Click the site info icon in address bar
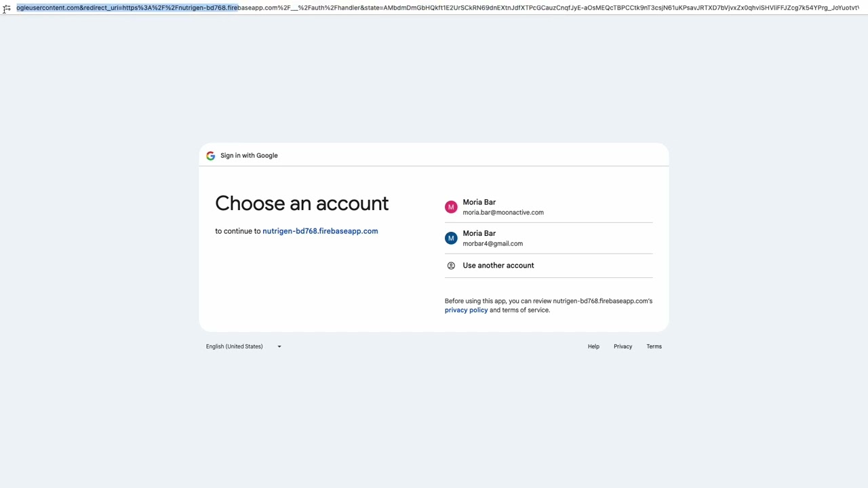The height and width of the screenshot is (488, 868). tap(7, 8)
